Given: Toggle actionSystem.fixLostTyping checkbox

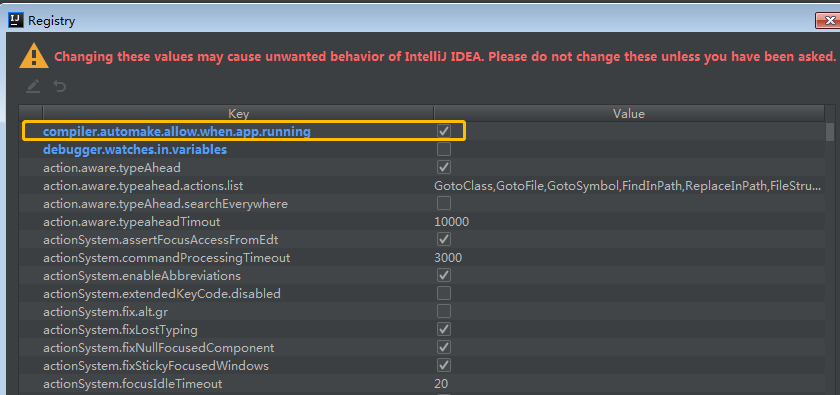Looking at the screenshot, I should (444, 329).
